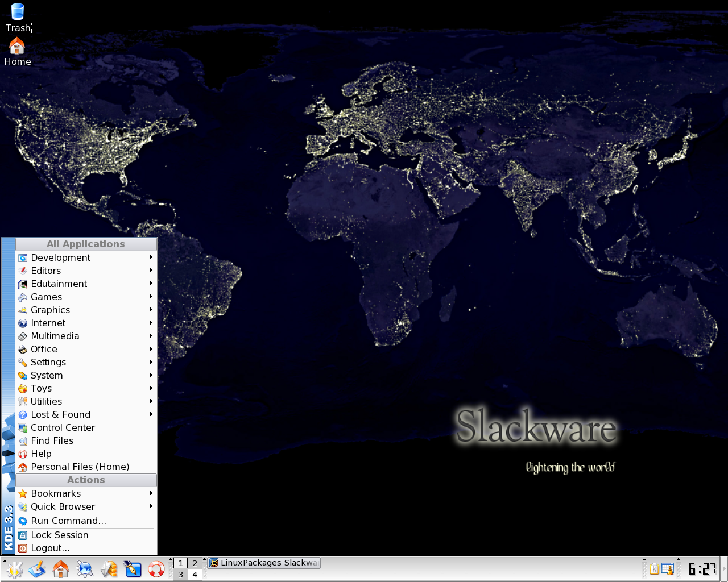
Task: Open the Trash desktop icon
Action: pyautogui.click(x=18, y=18)
